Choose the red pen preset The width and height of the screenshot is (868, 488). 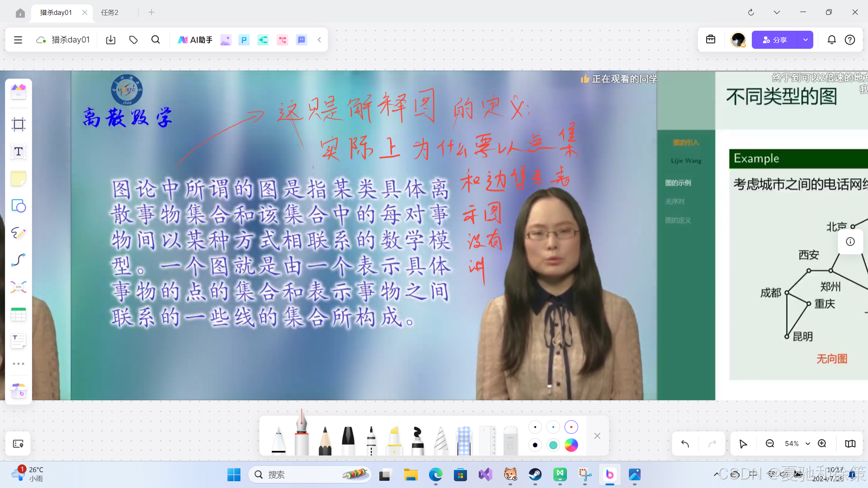(571, 427)
